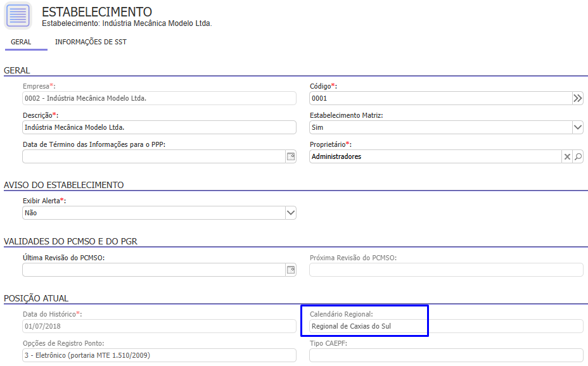588x366 pixels.
Task: Click the Opções de Registro Ponto field
Action: click(158, 355)
